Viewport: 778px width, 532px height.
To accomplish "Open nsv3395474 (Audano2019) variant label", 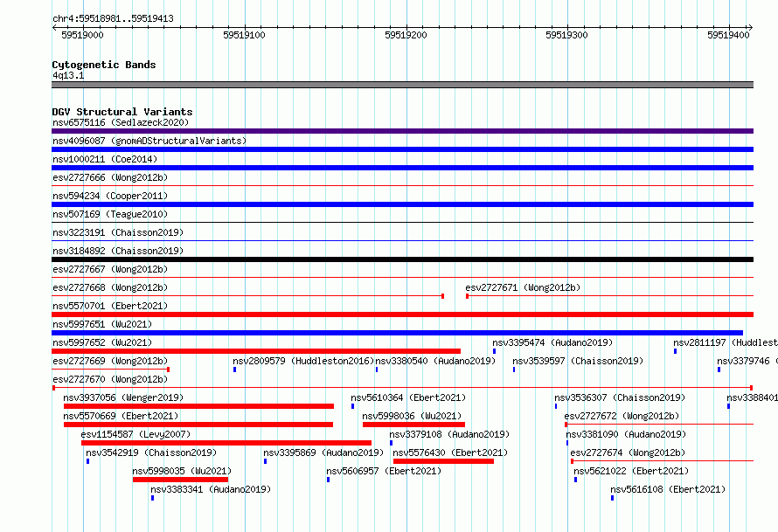I will pyautogui.click(x=552, y=342).
